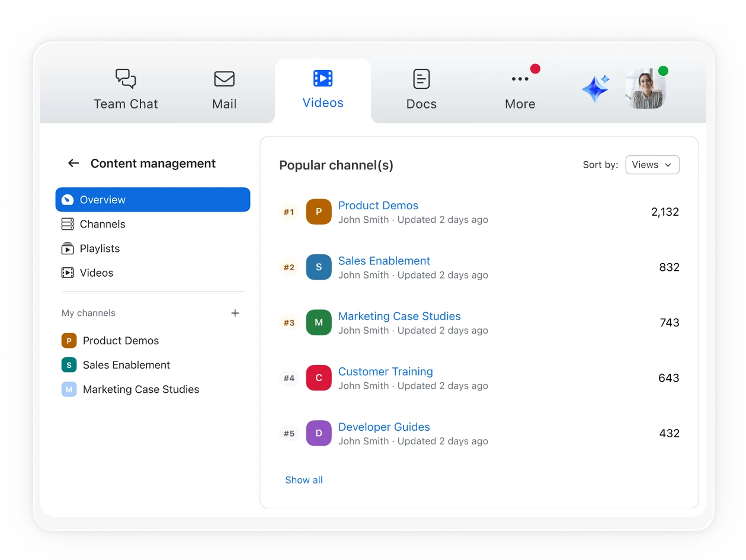Open Videos in the left sidebar
This screenshot has height=560, width=746.
(x=96, y=273)
